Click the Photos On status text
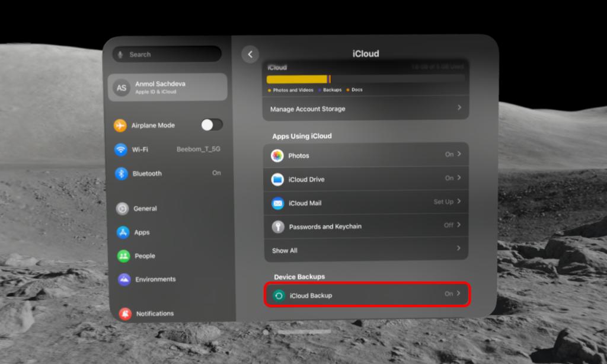 (449, 154)
